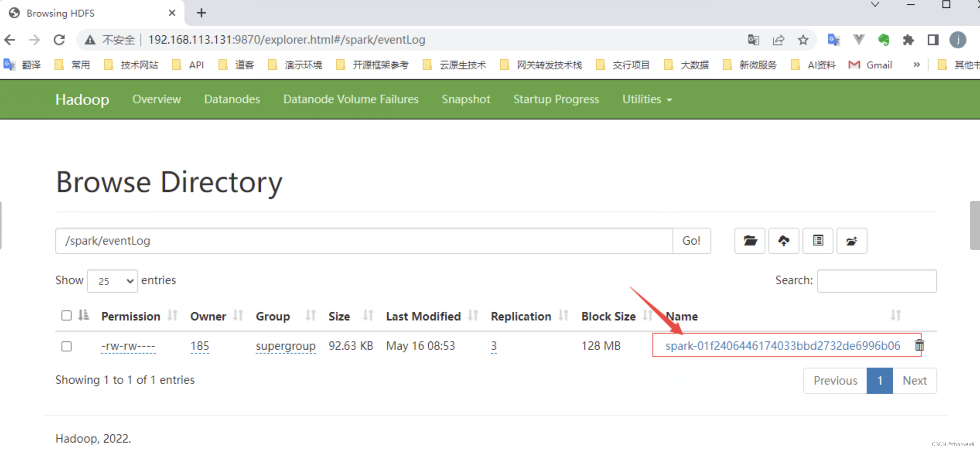The image size is (980, 450).
Task: Click the parent directory folder icon
Action: [x=852, y=241]
